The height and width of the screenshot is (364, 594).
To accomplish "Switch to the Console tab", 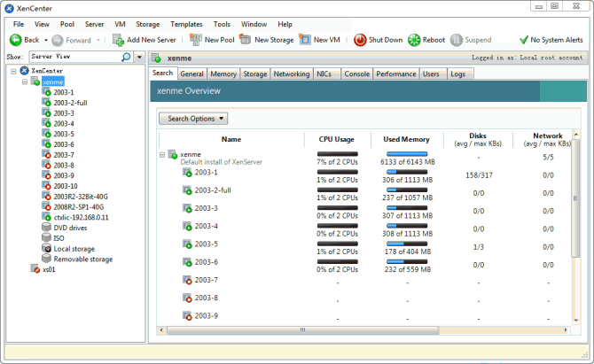I will pos(357,74).
